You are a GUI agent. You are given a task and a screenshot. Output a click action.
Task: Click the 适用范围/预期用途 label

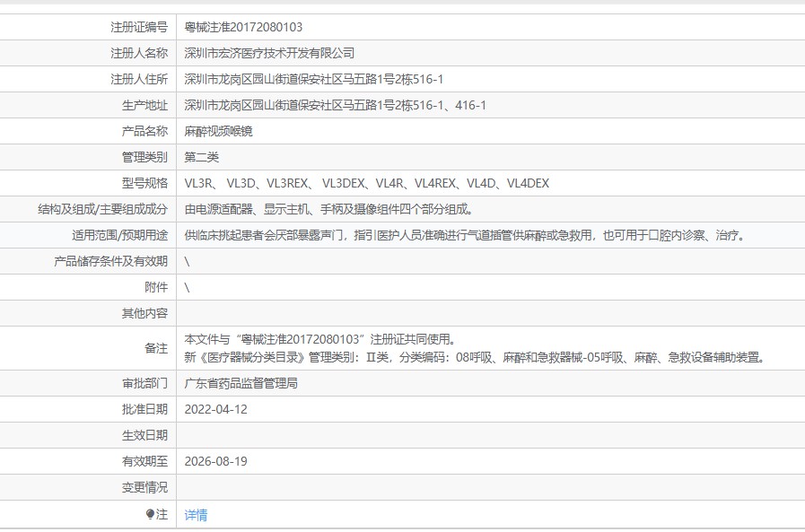119,235
